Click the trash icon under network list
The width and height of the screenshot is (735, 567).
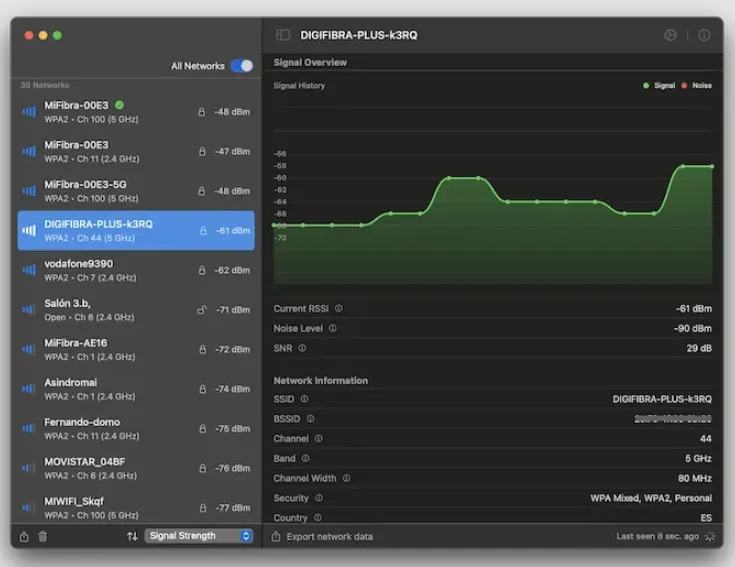pos(43,537)
